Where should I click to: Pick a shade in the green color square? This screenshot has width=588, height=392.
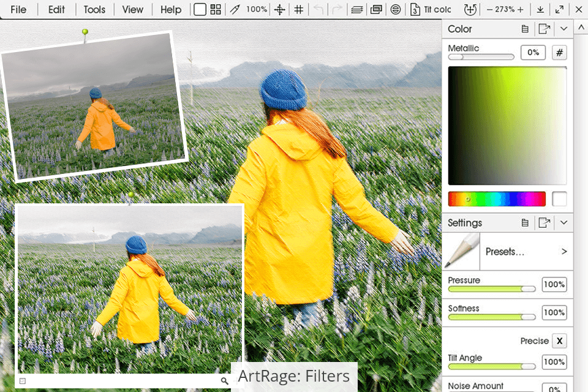click(x=507, y=126)
